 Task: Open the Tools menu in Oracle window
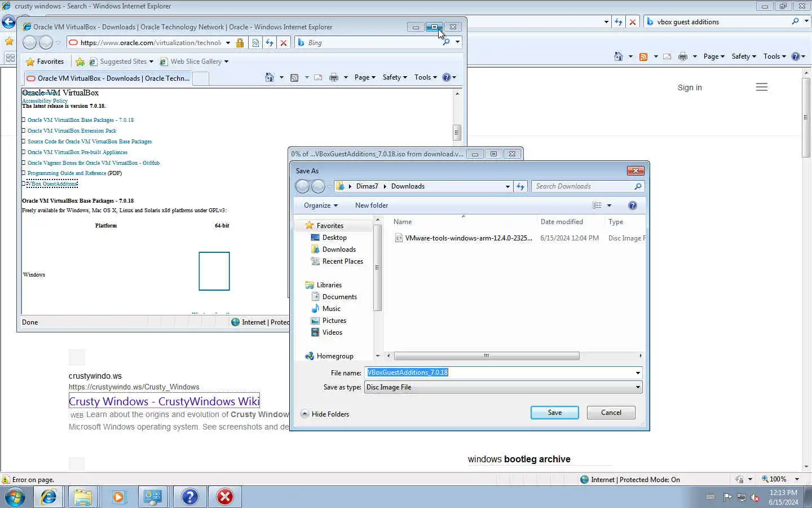pyautogui.click(x=426, y=77)
